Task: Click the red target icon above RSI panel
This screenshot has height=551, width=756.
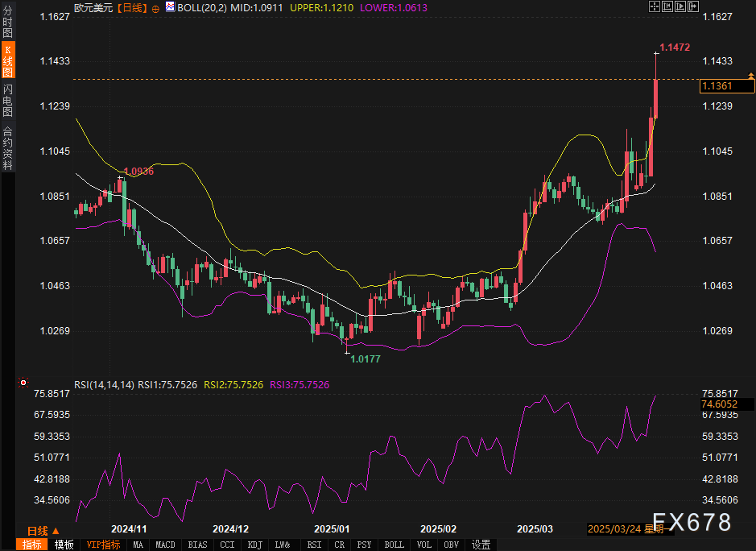Action: coord(23,383)
